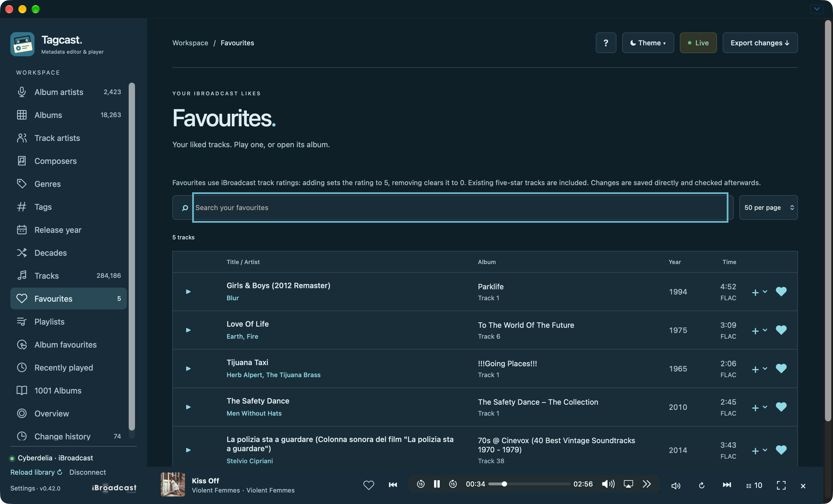Screen dimensions: 833x504
Task: Click the search magnifier icon
Action: 185,208
